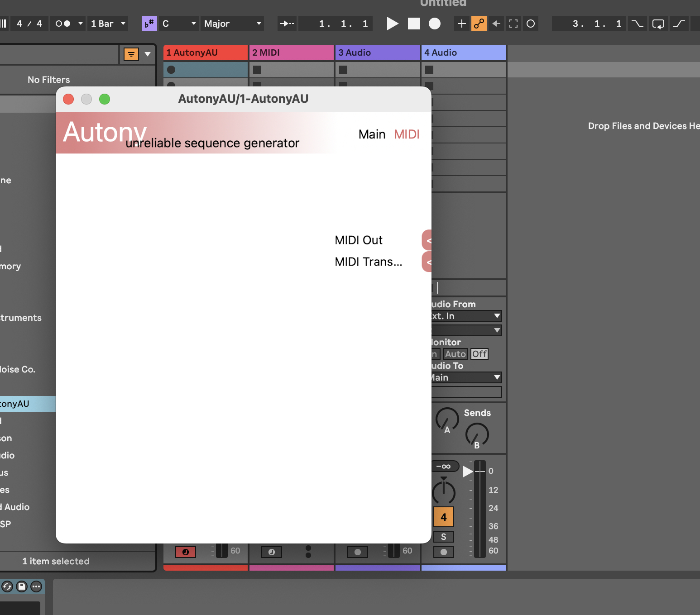
Task: Toggle the browser filter icon
Action: pos(131,54)
